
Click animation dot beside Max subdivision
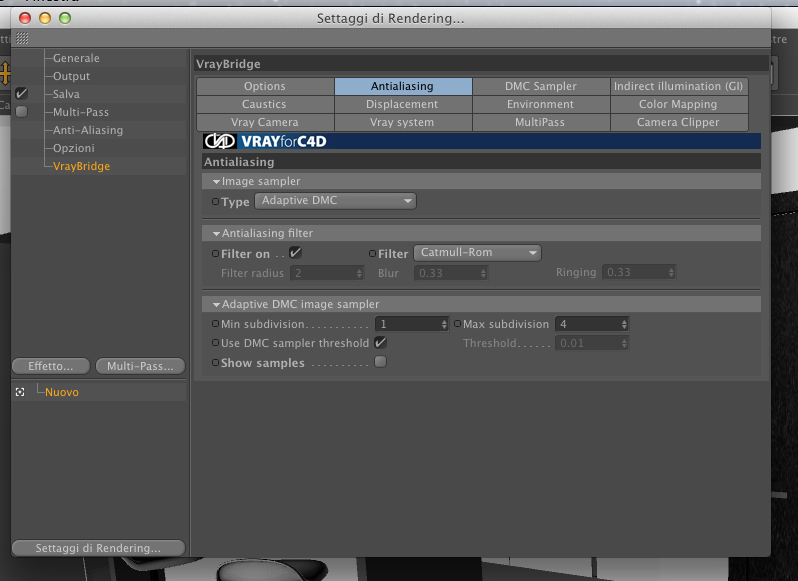pos(457,324)
